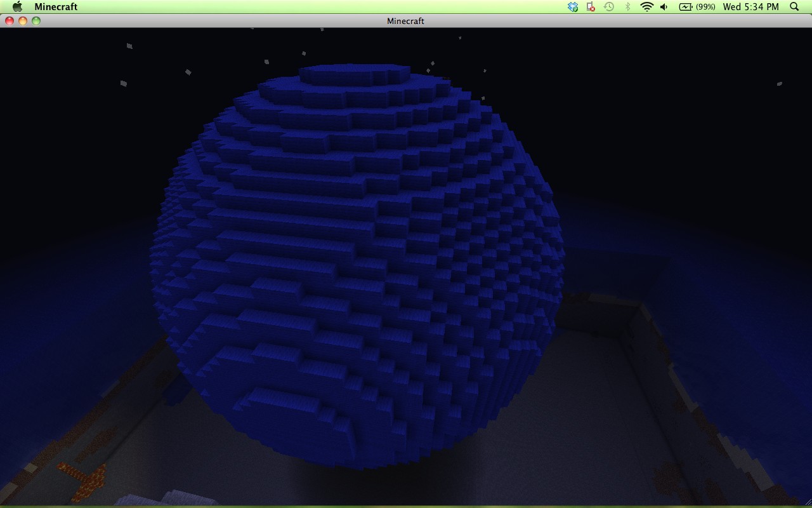Open the Dropbox menu bar icon
This screenshot has height=508, width=812.
[573, 7]
